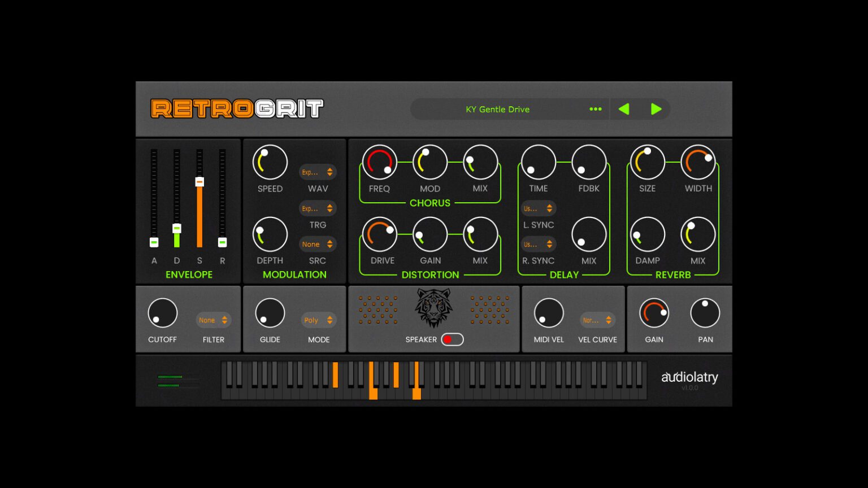Click the Modulation DEPTH knob
868x488 pixels.
coord(270,233)
